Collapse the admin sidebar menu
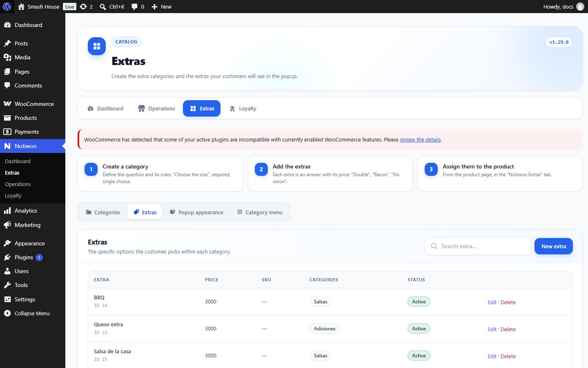Viewport: 588px width, 368px height. [x=33, y=313]
